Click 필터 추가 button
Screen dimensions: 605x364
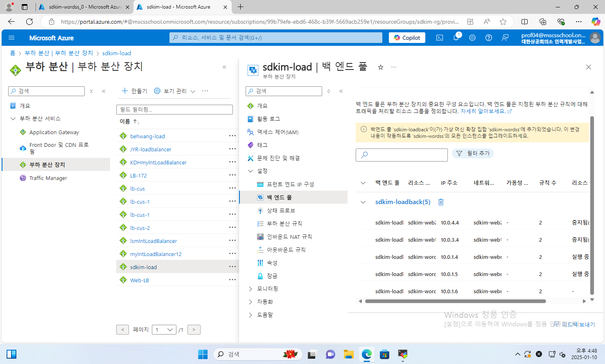(473, 153)
